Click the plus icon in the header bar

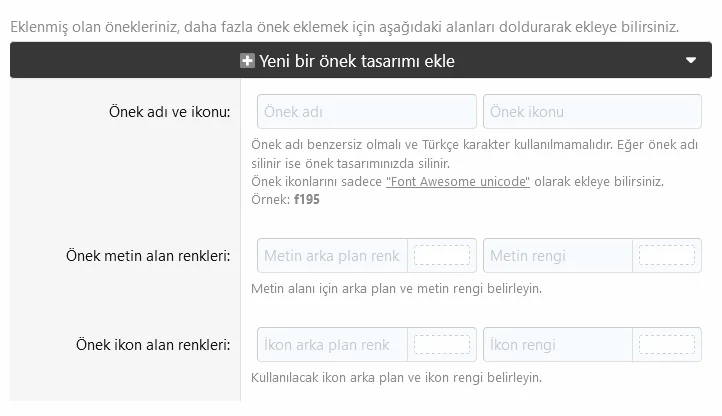pyautogui.click(x=247, y=61)
